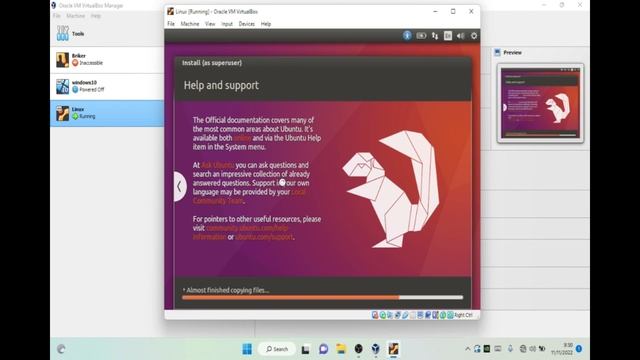Open Devices menu in the Linux VM window
Viewport: 640px width, 360px height.
pyautogui.click(x=247, y=24)
